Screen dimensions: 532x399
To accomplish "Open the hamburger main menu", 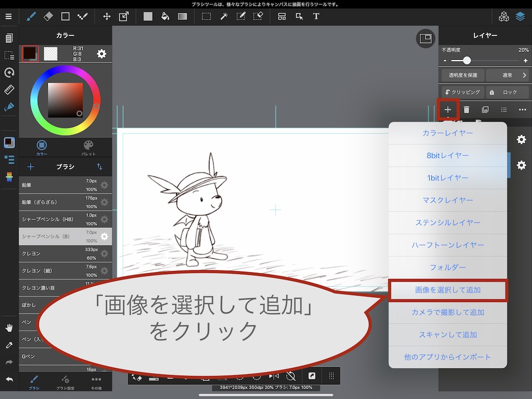I will pyautogui.click(x=8, y=16).
